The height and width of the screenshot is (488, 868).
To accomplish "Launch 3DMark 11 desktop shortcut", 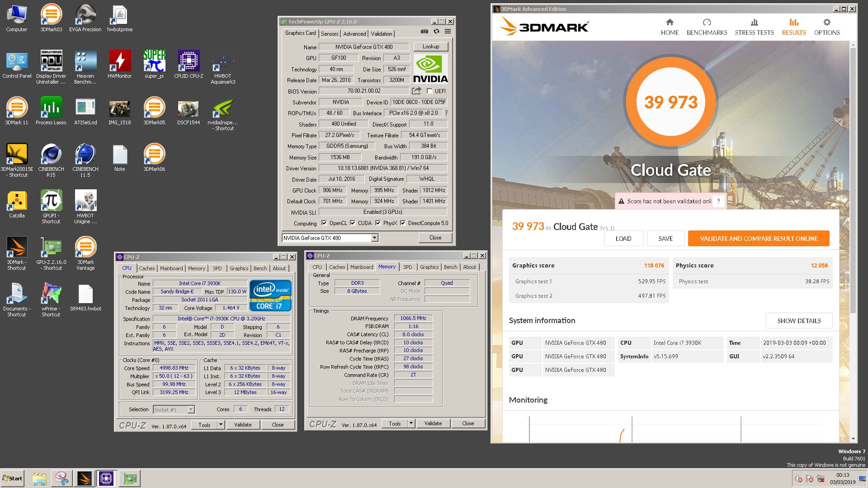I will pos(17,111).
